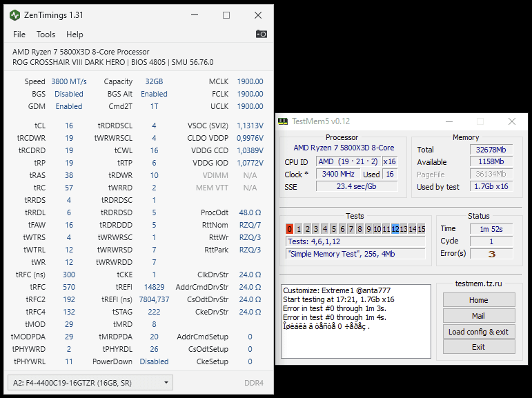
Task: Click the PageFile value 36134Mb
Action: pyautogui.click(x=491, y=174)
